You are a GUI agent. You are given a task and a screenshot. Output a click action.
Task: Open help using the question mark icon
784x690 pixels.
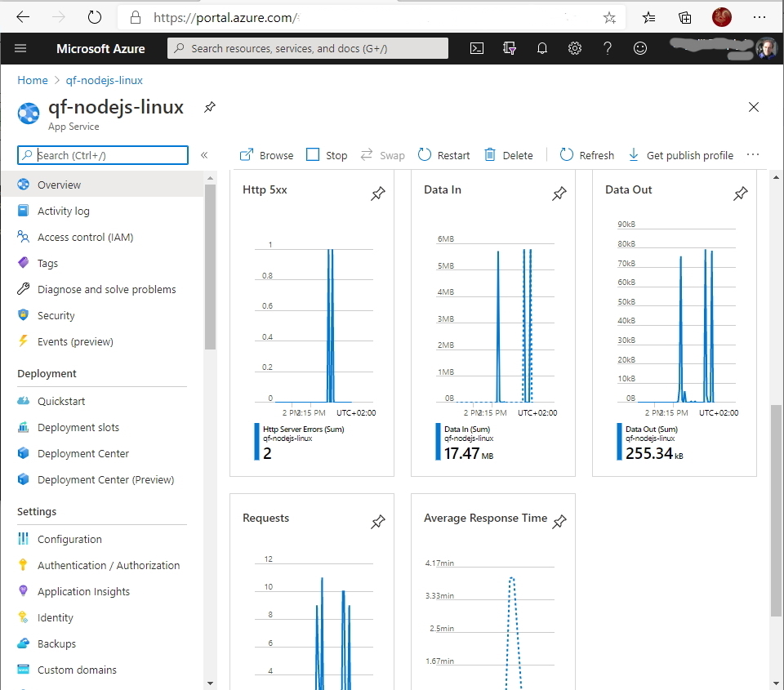point(608,48)
